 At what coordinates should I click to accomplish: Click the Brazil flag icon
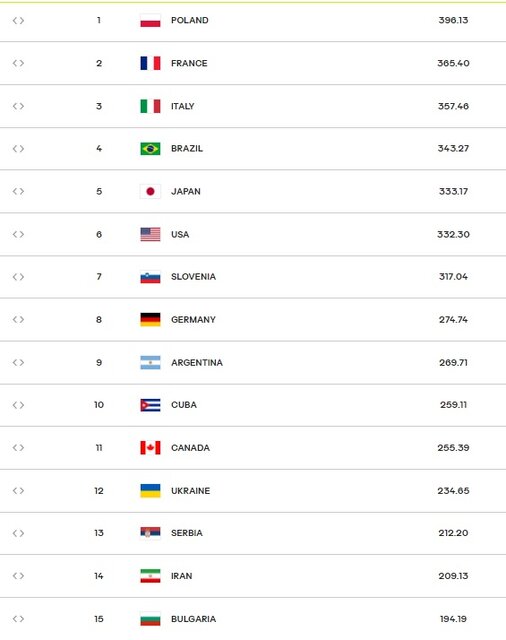(150, 149)
